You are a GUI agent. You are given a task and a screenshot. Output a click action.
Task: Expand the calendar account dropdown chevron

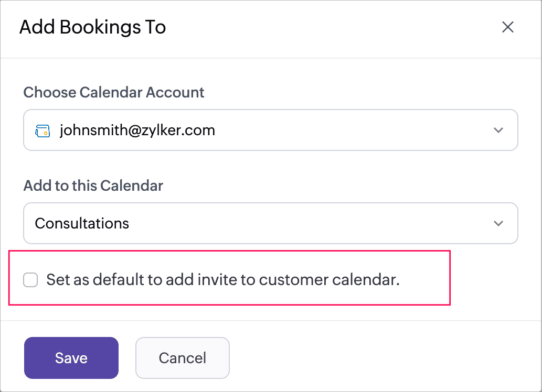pyautogui.click(x=498, y=130)
